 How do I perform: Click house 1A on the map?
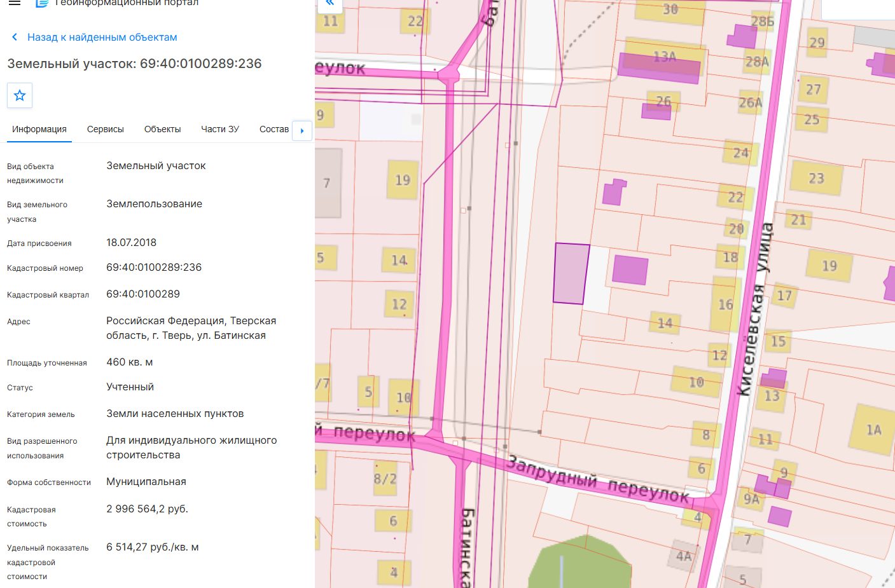[x=874, y=430]
